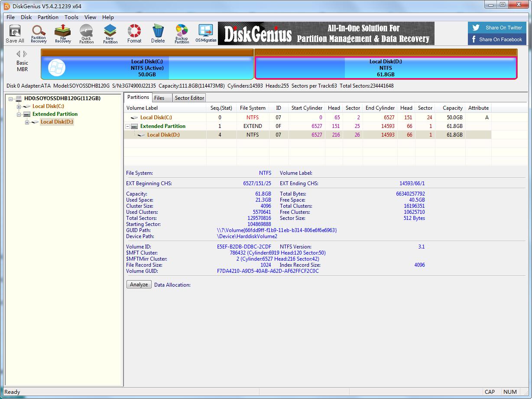The width and height of the screenshot is (532, 399).
Task: Collapse the HD0:SOYOSSDHB120G disk tree node
Action: click(x=11, y=99)
